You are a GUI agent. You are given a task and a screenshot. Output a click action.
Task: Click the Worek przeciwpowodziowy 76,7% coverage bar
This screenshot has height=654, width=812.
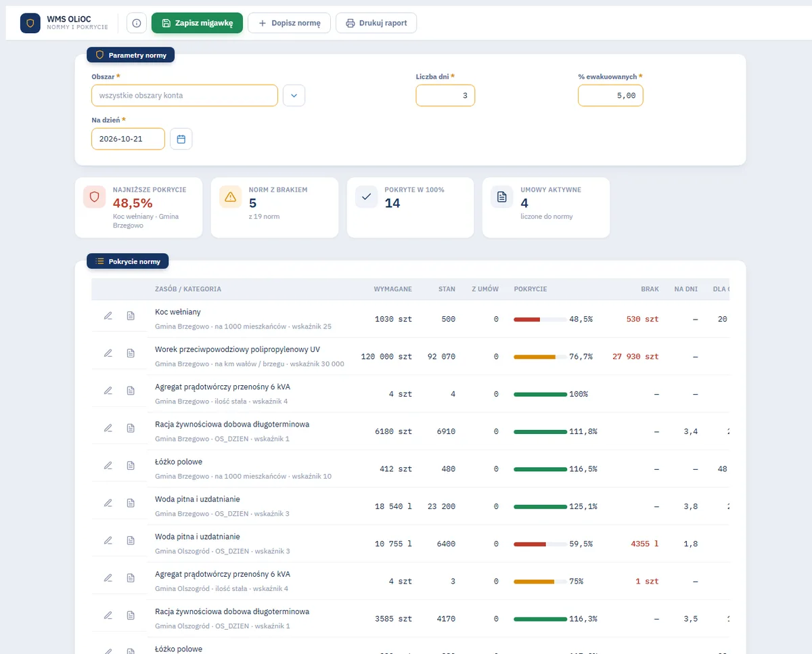(540, 356)
